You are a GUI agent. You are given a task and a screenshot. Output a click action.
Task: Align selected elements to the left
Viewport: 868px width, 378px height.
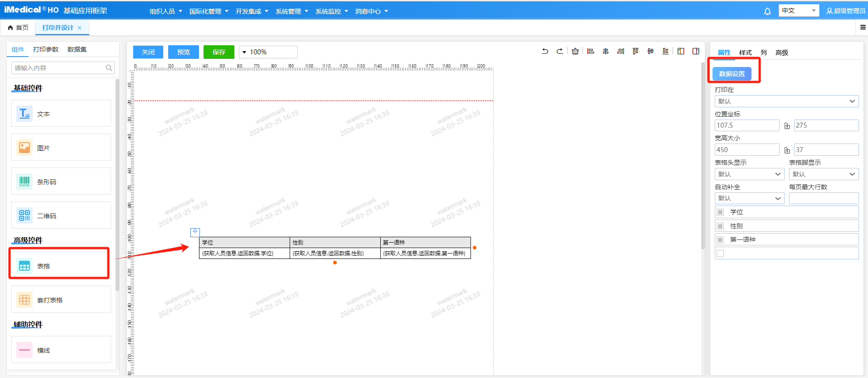tap(591, 52)
